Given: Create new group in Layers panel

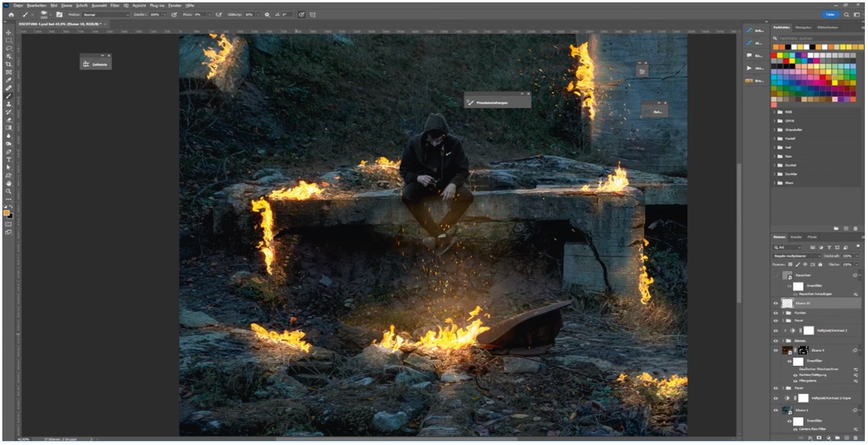Looking at the screenshot, I should point(837,437).
